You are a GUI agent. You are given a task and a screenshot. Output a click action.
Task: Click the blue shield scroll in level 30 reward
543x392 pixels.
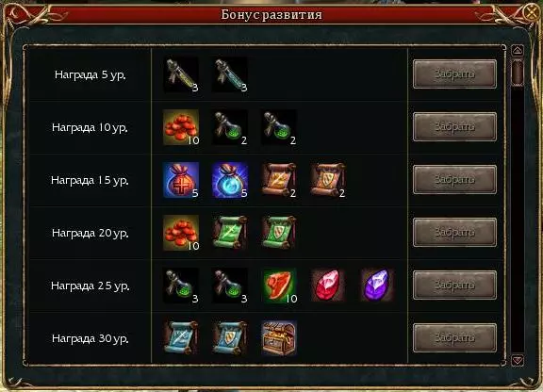[230, 338]
